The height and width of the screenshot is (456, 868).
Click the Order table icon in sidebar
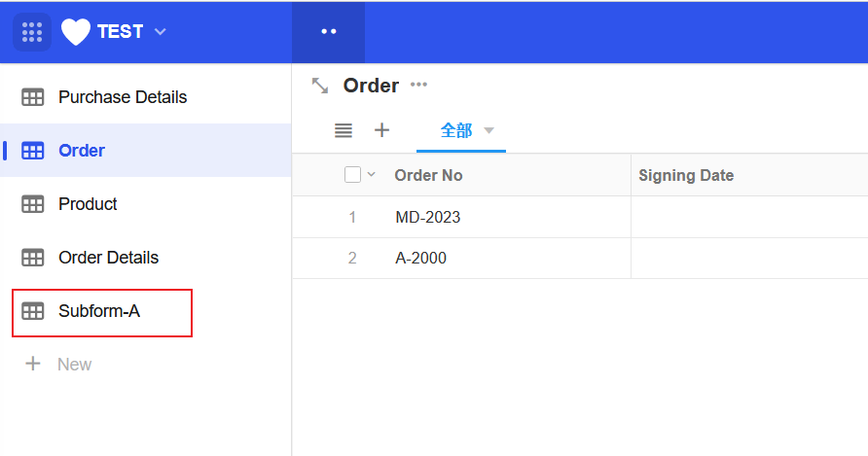33,151
